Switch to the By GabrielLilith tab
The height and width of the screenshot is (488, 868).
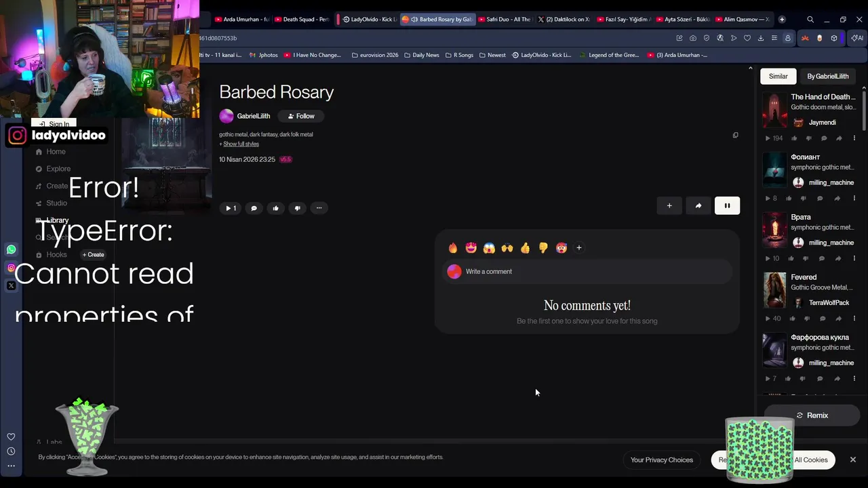827,76
